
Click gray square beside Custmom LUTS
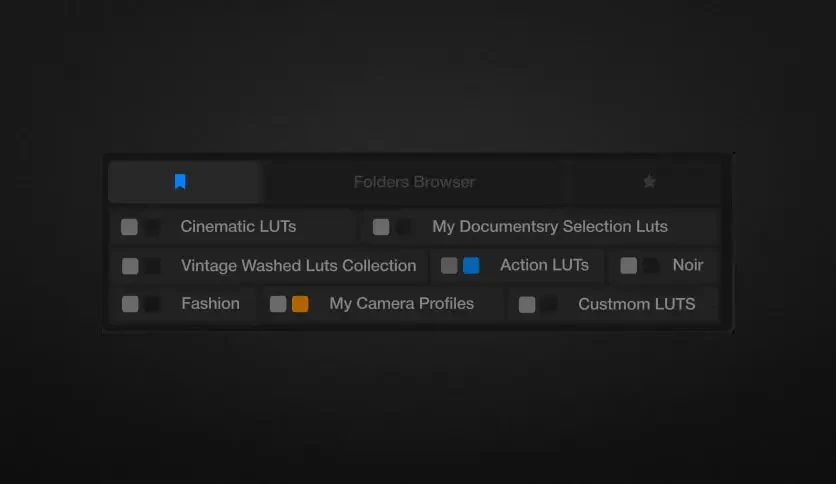(527, 304)
